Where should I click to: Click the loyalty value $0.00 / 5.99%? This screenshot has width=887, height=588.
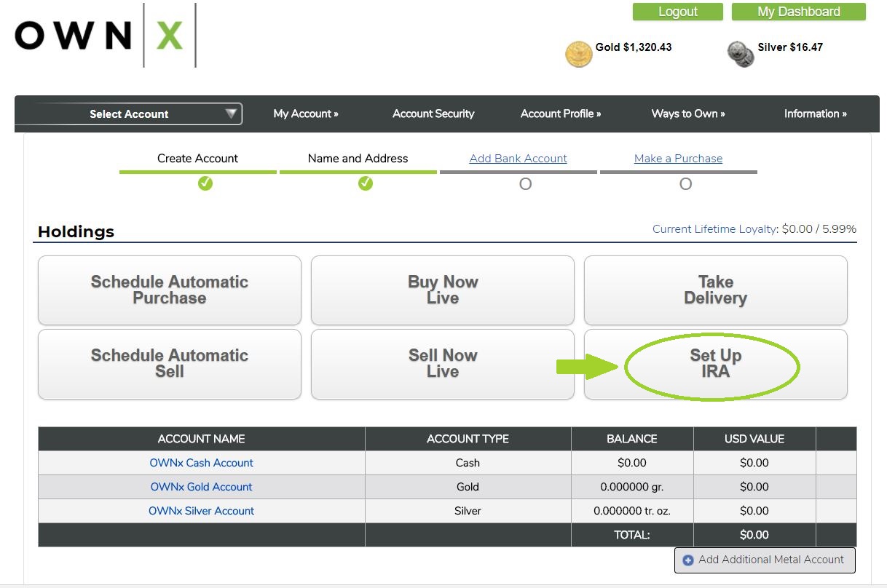[819, 229]
